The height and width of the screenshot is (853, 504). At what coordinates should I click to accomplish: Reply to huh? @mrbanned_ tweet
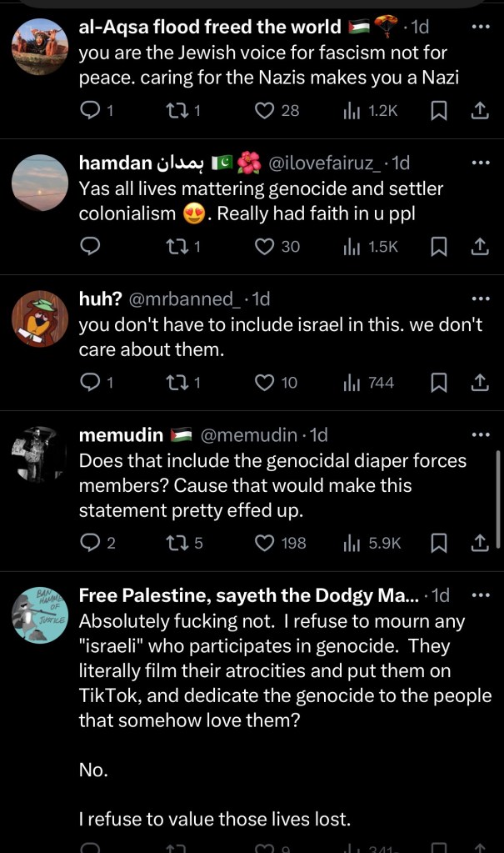[x=89, y=383]
